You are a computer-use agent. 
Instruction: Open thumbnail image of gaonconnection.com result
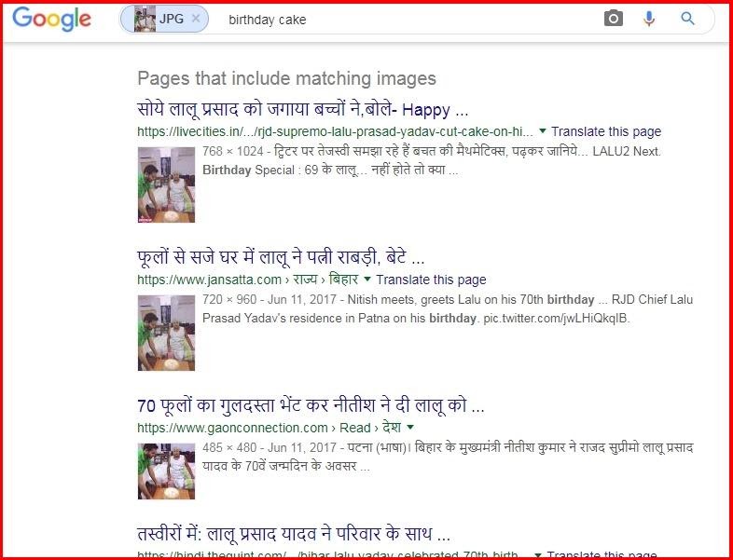[x=166, y=471]
